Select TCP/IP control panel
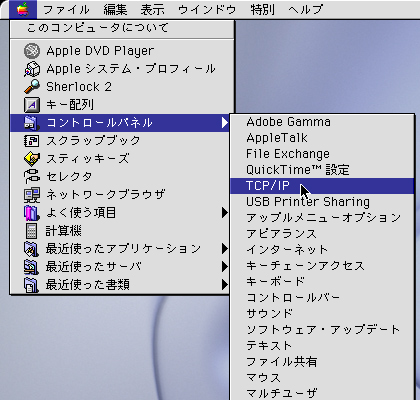The height and width of the screenshot is (400, 420). (322, 186)
